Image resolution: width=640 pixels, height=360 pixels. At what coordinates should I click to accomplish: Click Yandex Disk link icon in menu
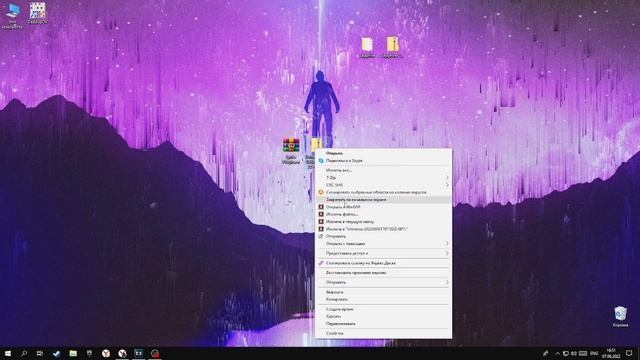click(x=321, y=263)
